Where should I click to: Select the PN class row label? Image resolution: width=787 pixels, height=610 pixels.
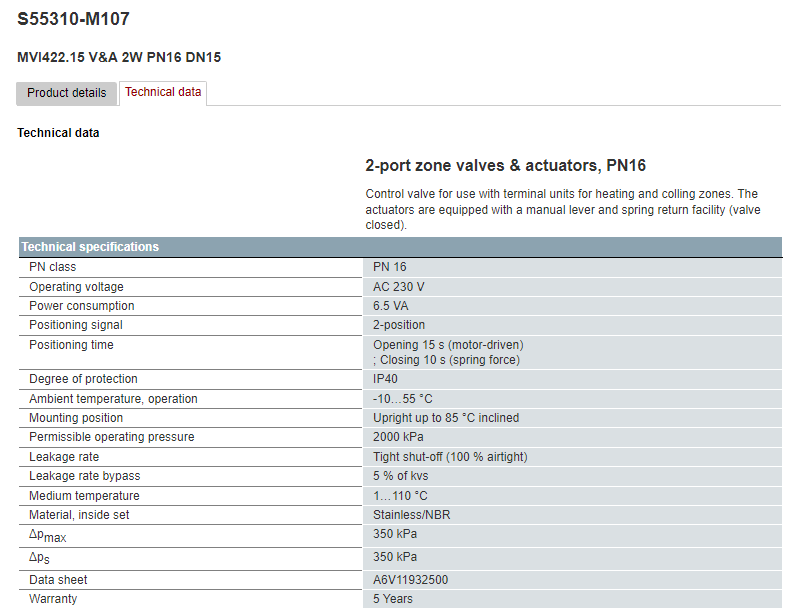[x=53, y=267]
